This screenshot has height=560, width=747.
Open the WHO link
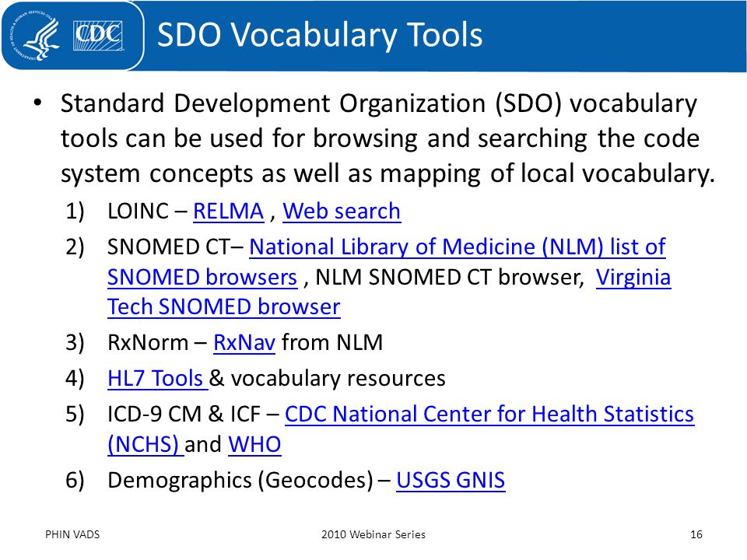coord(254,445)
